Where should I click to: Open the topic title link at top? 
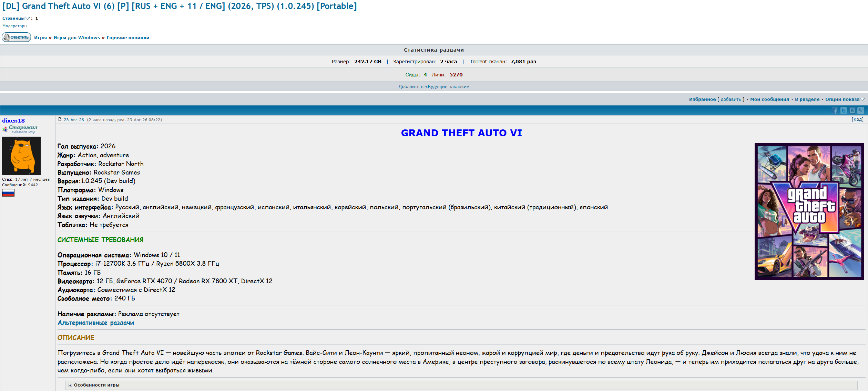pyautogui.click(x=180, y=6)
